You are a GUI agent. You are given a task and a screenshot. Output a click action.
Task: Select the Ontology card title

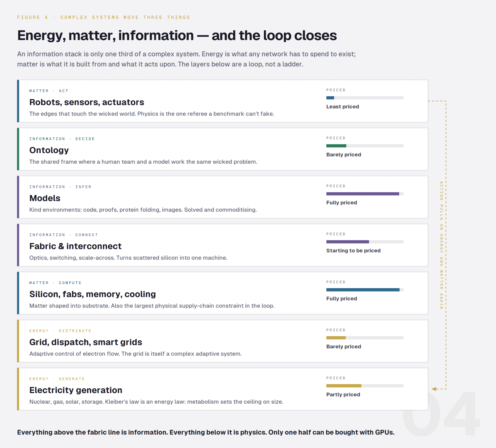pos(49,150)
